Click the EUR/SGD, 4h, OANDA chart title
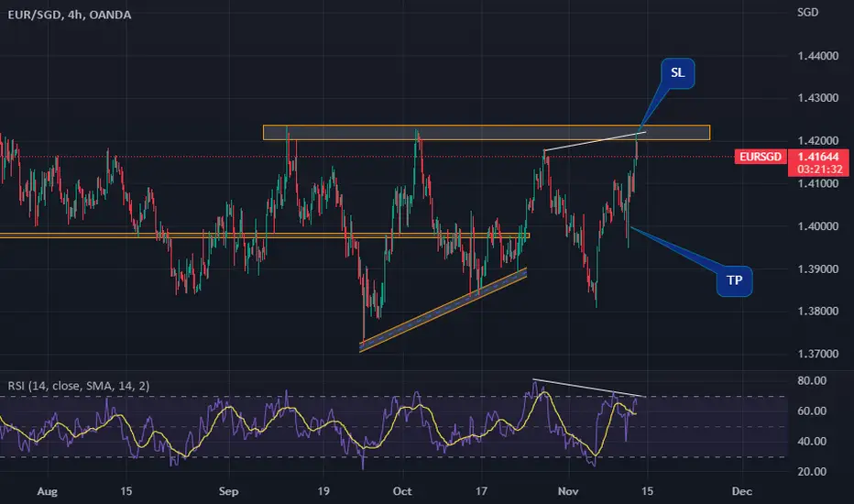 (69, 15)
